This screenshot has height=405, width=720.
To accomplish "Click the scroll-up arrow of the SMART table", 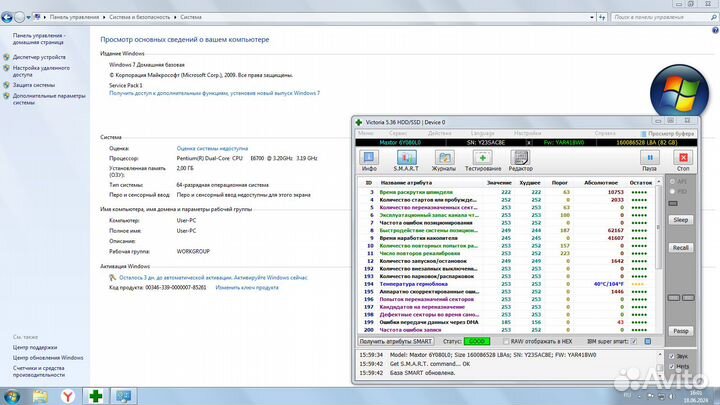I will [658, 182].
